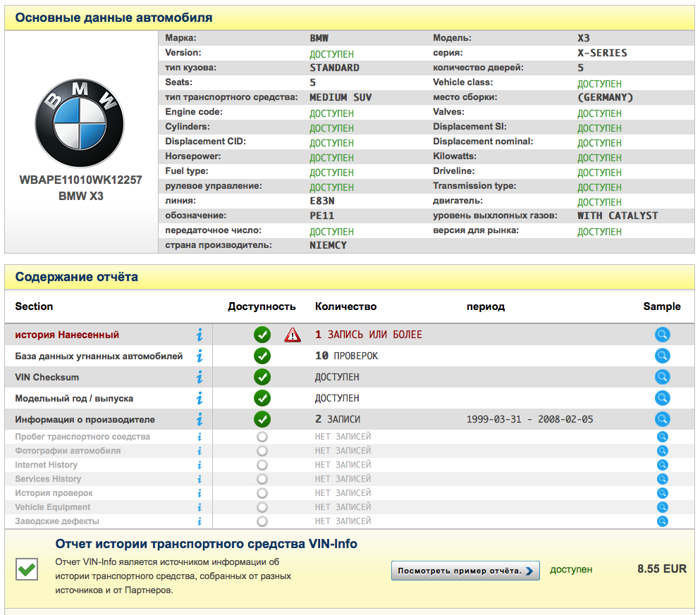This screenshot has width=700, height=615.
Task: Open sample magnifier for Информация о производителе
Action: pyautogui.click(x=663, y=419)
